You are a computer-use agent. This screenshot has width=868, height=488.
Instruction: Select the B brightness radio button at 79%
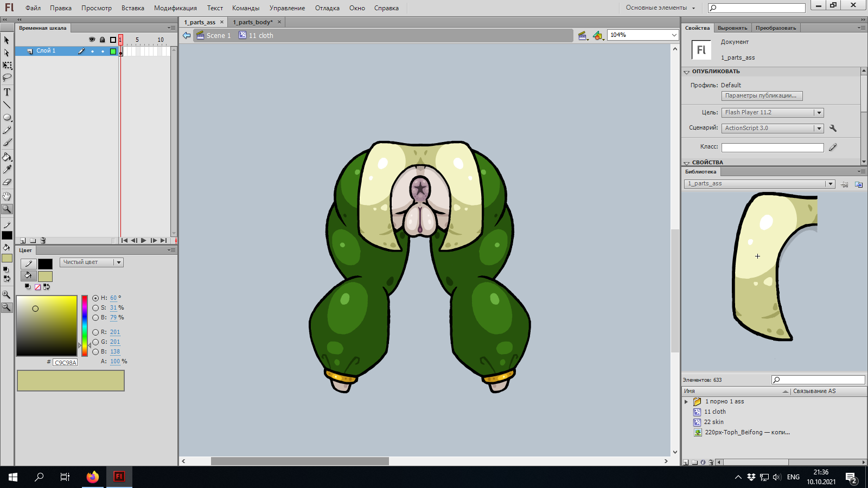click(x=95, y=318)
